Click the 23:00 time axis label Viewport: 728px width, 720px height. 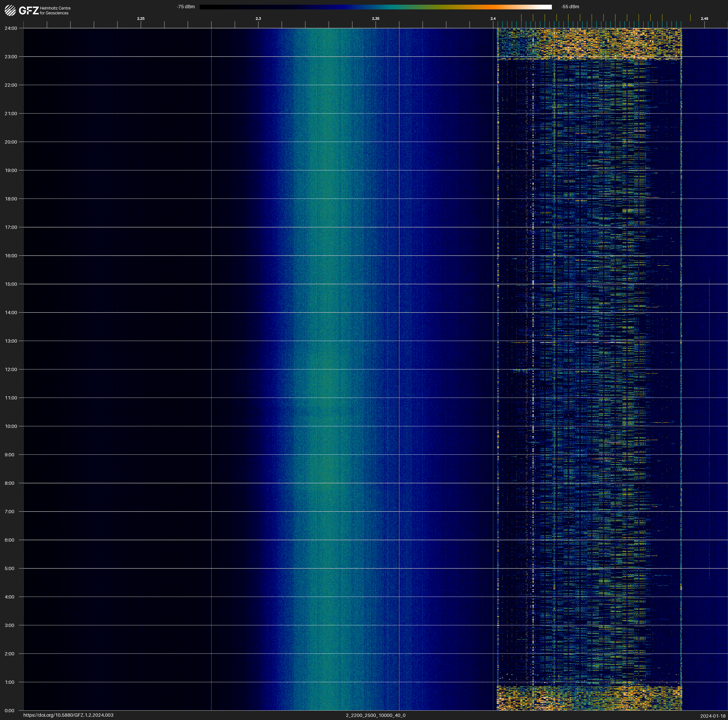click(x=11, y=57)
